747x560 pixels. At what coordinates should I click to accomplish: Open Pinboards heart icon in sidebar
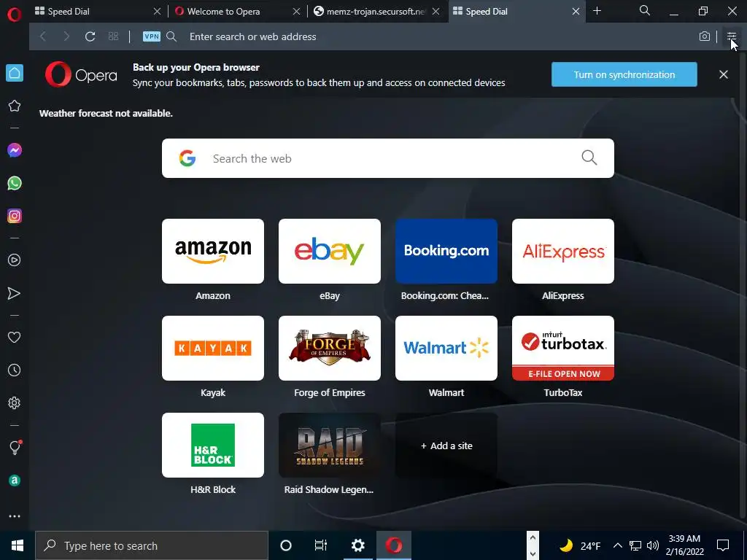15,337
